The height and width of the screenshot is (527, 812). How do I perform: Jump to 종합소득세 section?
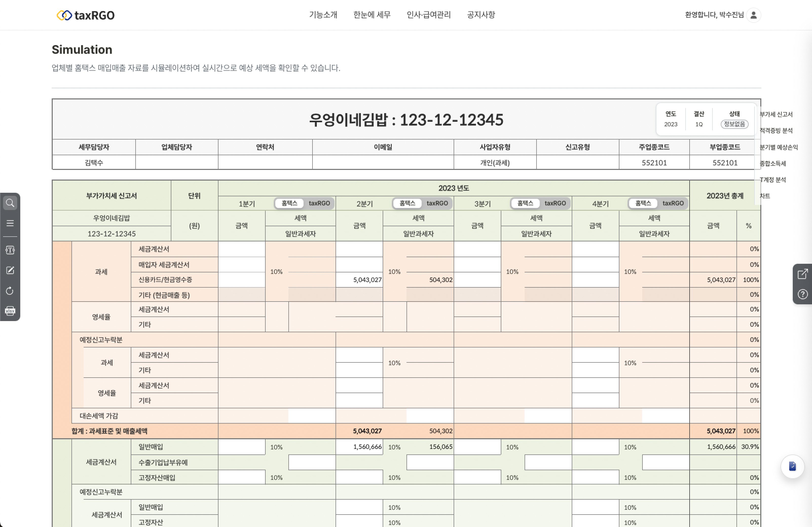click(x=773, y=164)
